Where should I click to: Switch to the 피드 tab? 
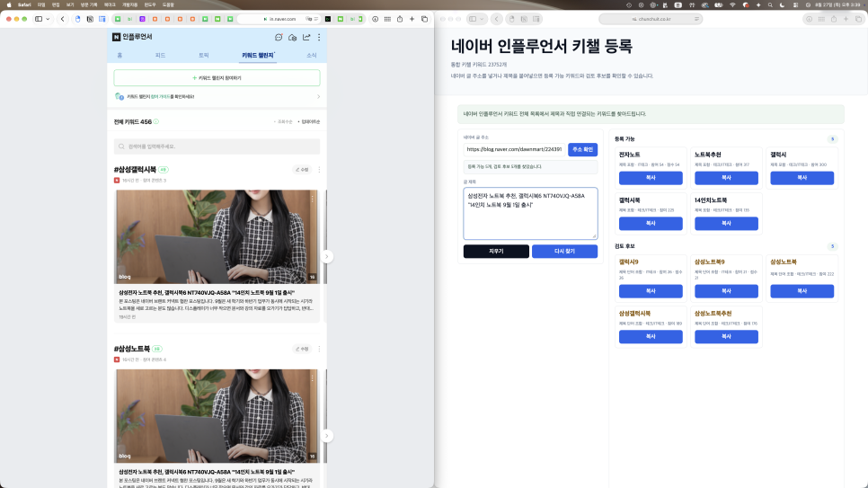pyautogui.click(x=160, y=56)
